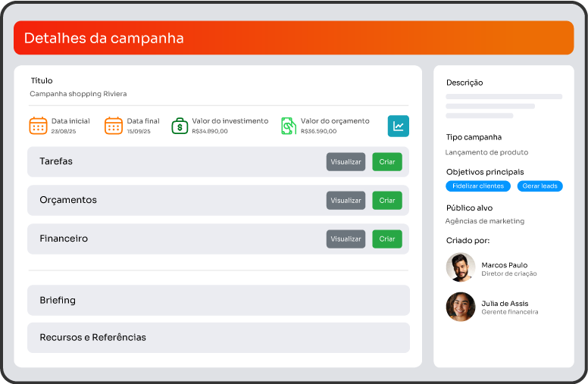This screenshot has width=588, height=384.
Task: Click Marcos Paulo's profile photo
Action: click(x=461, y=267)
